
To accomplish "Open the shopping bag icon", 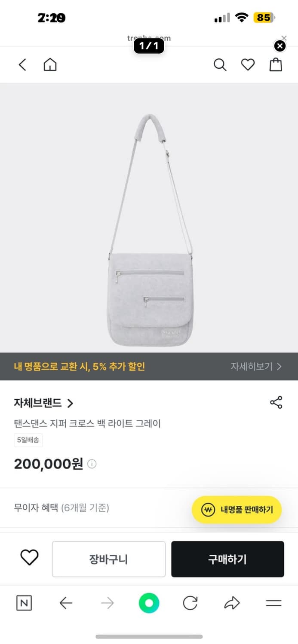I will 275,64.
